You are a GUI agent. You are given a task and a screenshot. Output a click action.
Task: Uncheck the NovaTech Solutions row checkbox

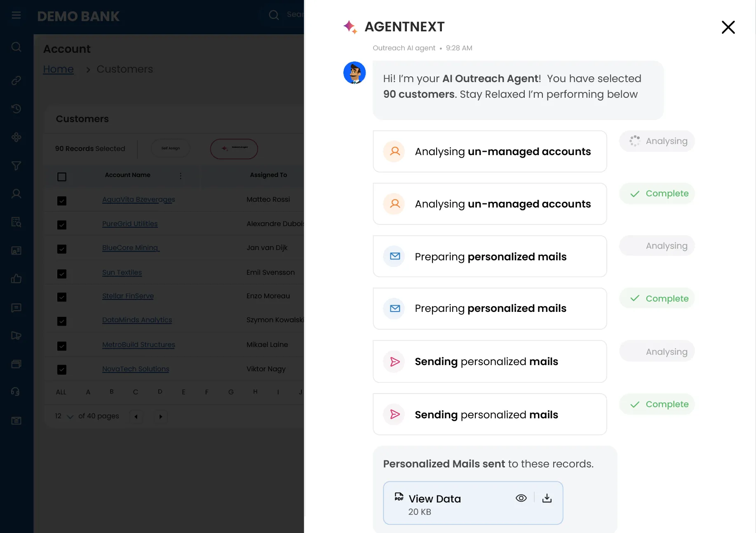62,370
